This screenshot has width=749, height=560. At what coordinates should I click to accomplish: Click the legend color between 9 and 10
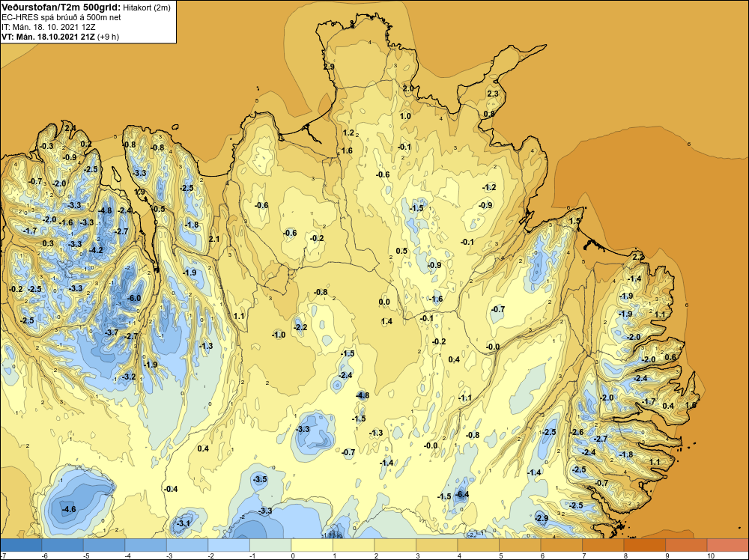(686, 545)
